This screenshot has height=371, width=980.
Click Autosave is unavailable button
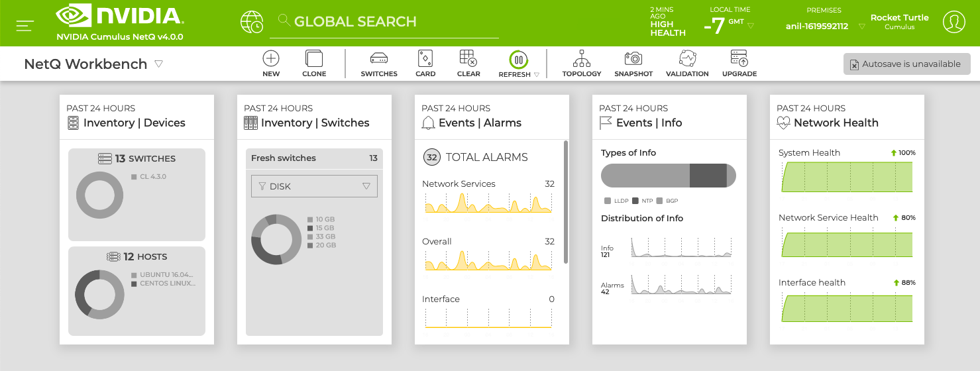tap(907, 64)
